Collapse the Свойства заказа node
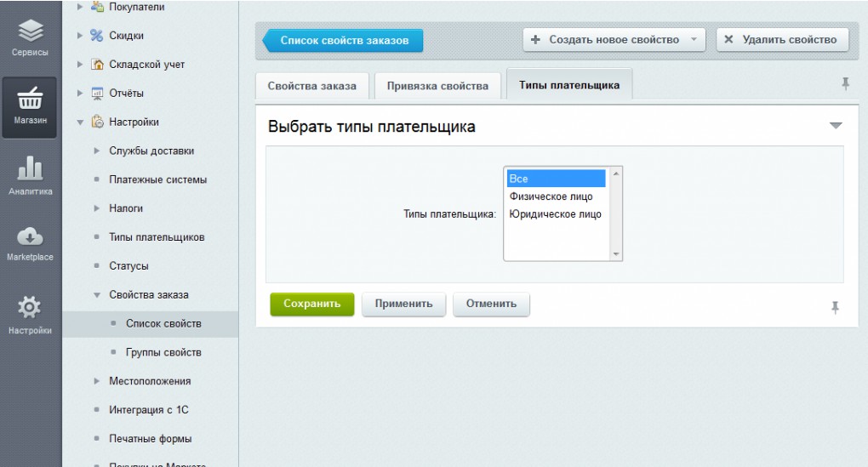This screenshot has width=868, height=467. (96, 295)
